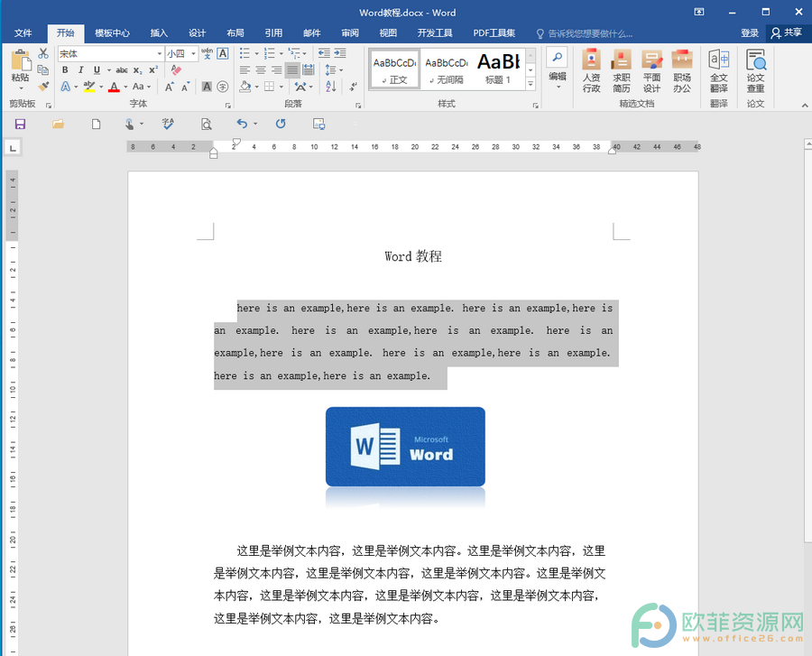Click the Open folder icon
The height and width of the screenshot is (656, 812).
(x=58, y=124)
